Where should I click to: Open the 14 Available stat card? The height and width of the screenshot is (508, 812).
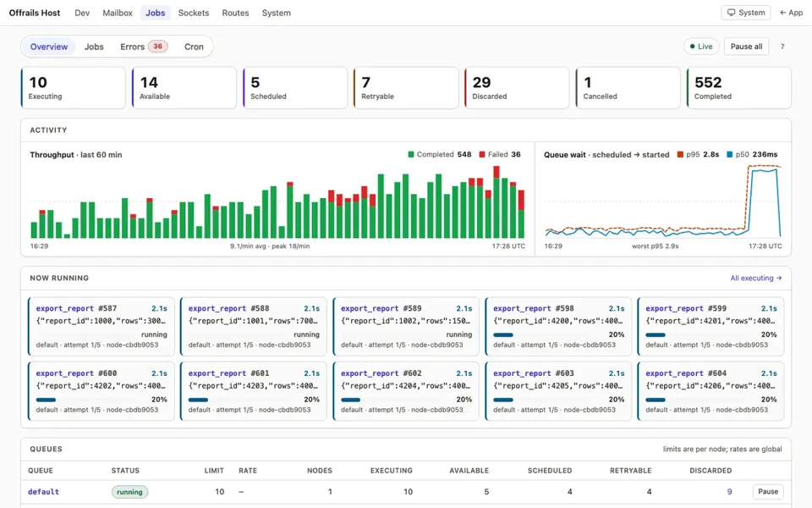point(184,88)
